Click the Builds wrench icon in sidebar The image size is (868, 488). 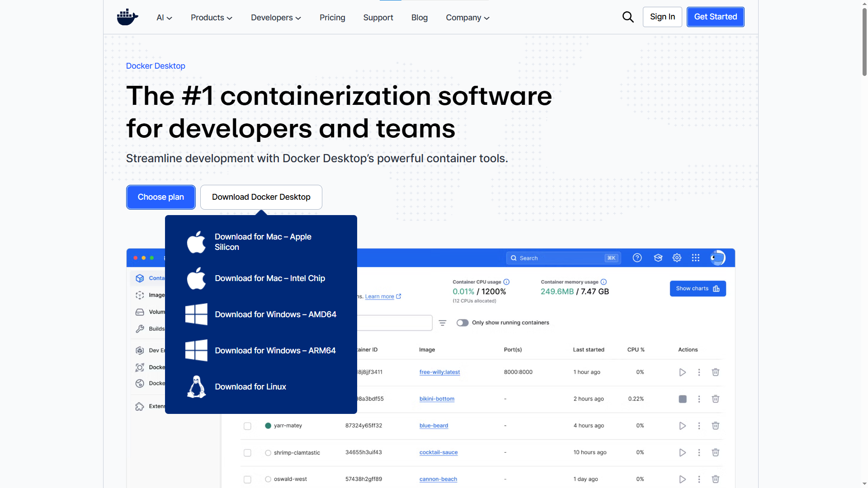point(140,329)
